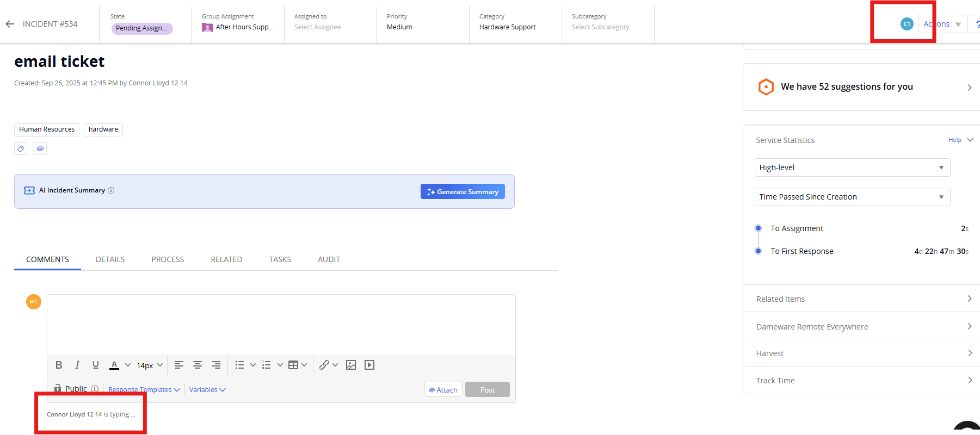Click the orange hexagon suggestions icon
The image size is (980, 435).
766,87
